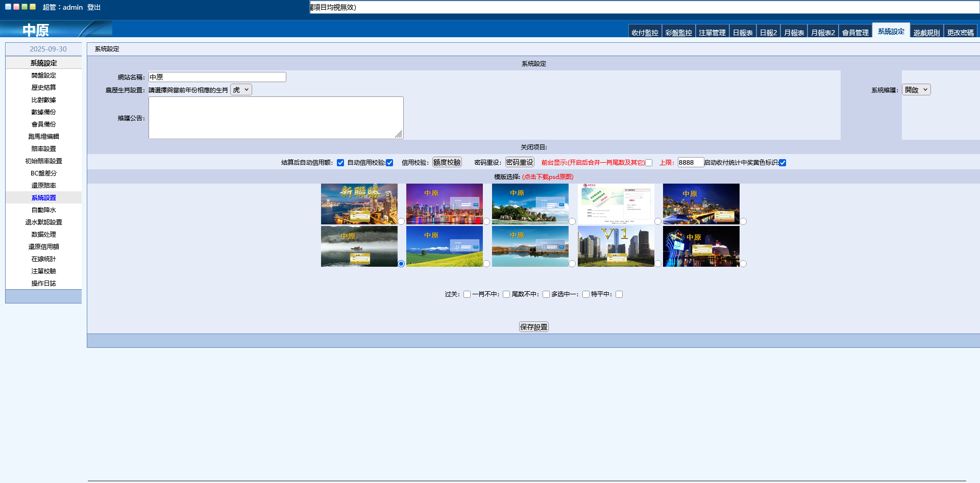
Task: Click the 新聯勝 city template thumbnail
Action: coord(359,204)
